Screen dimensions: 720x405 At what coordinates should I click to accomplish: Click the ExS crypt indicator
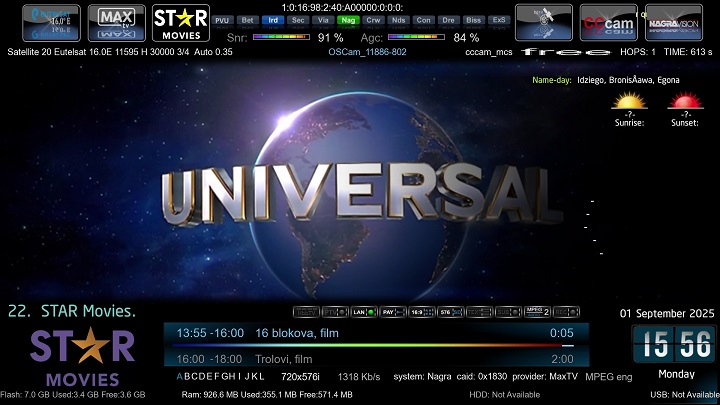coord(499,20)
